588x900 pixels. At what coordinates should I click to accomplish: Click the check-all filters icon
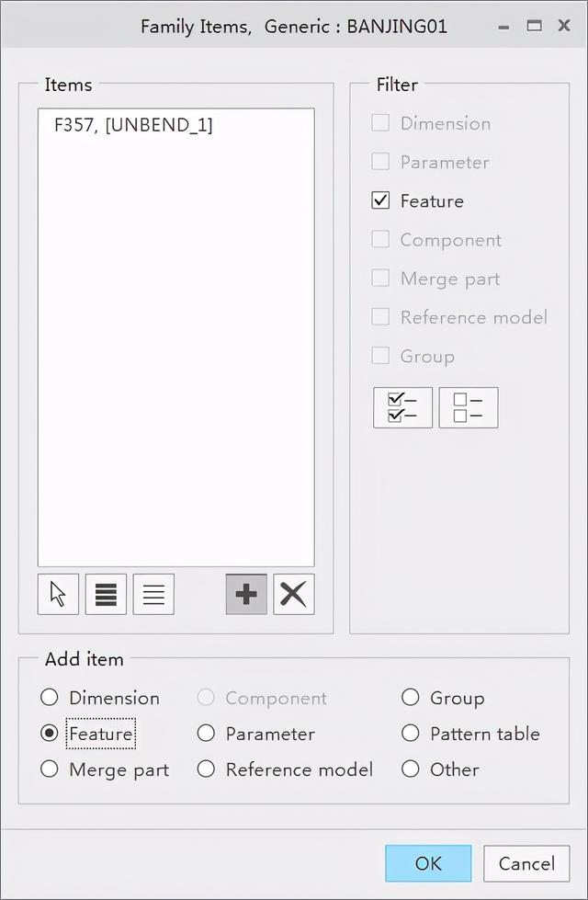tap(402, 407)
